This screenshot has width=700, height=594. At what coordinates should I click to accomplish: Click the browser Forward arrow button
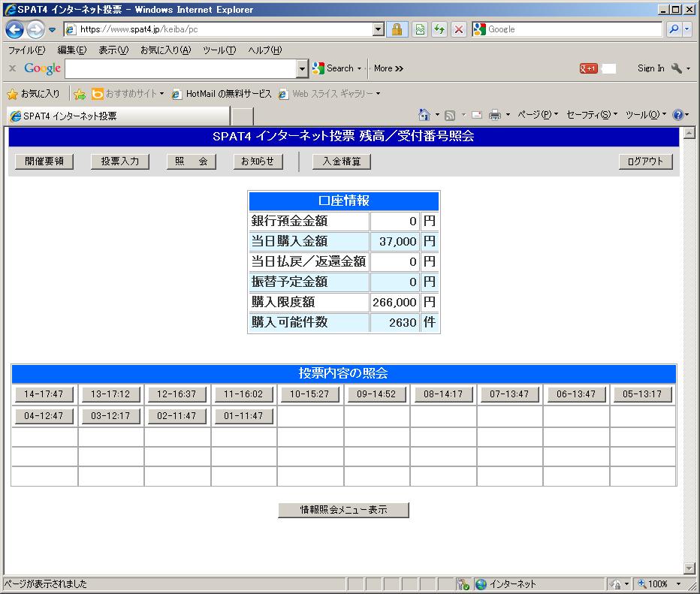(x=35, y=30)
